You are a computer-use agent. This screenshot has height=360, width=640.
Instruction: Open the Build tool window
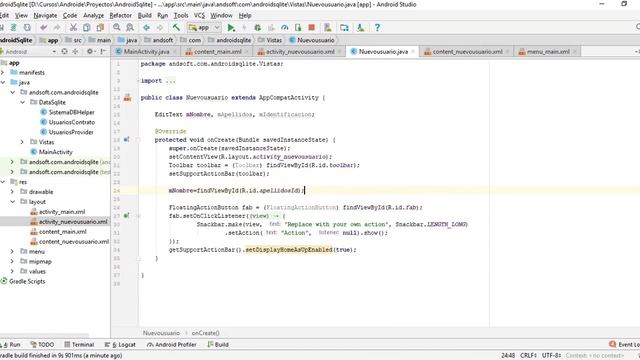[218, 344]
